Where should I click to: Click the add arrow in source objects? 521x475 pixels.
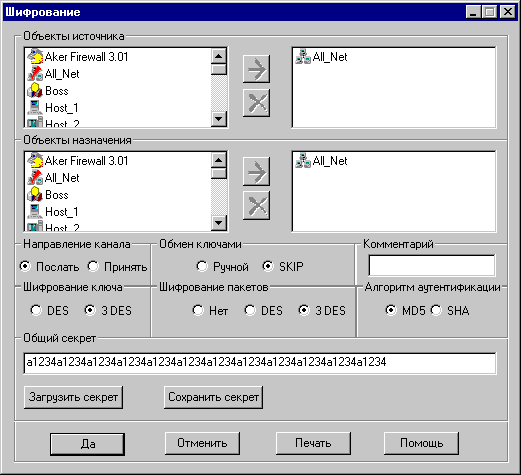coord(256,69)
